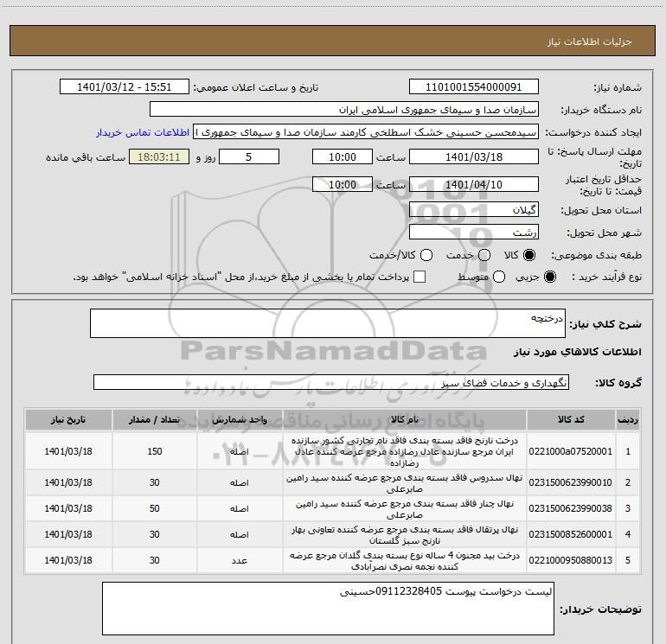Select the خدمت radio button
666x644 pixels.
coord(484,255)
